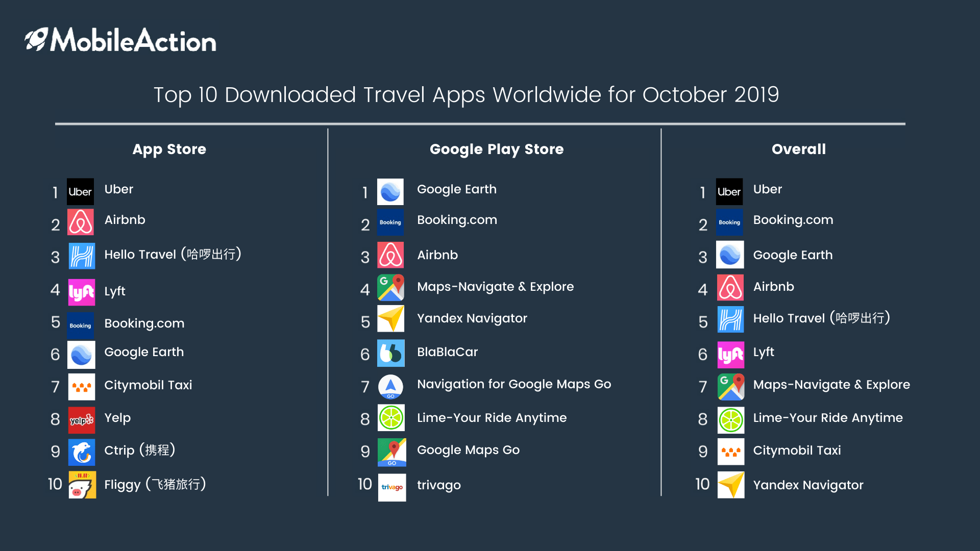Screen dimensions: 980x551
Task: Click the MobileAction logo
Action: coord(120,40)
